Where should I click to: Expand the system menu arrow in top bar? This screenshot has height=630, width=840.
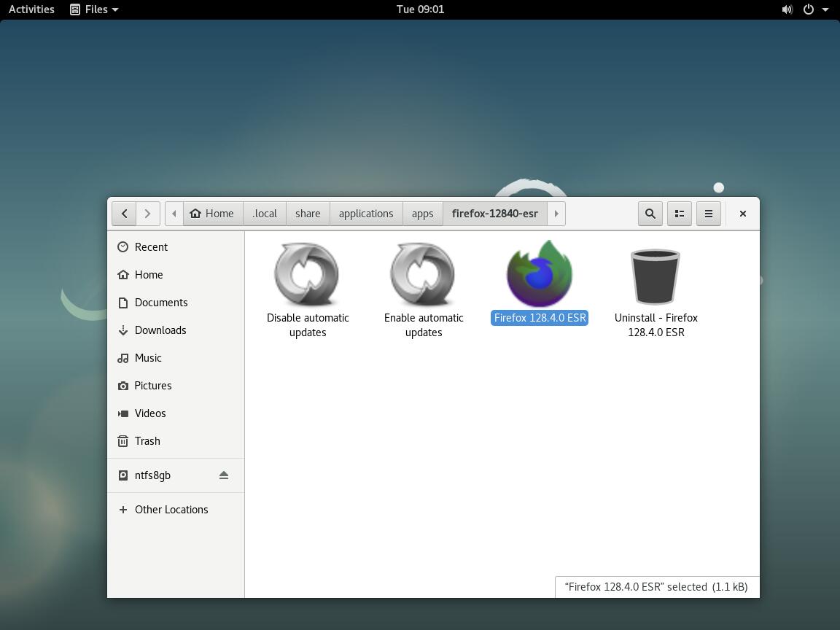tap(825, 9)
